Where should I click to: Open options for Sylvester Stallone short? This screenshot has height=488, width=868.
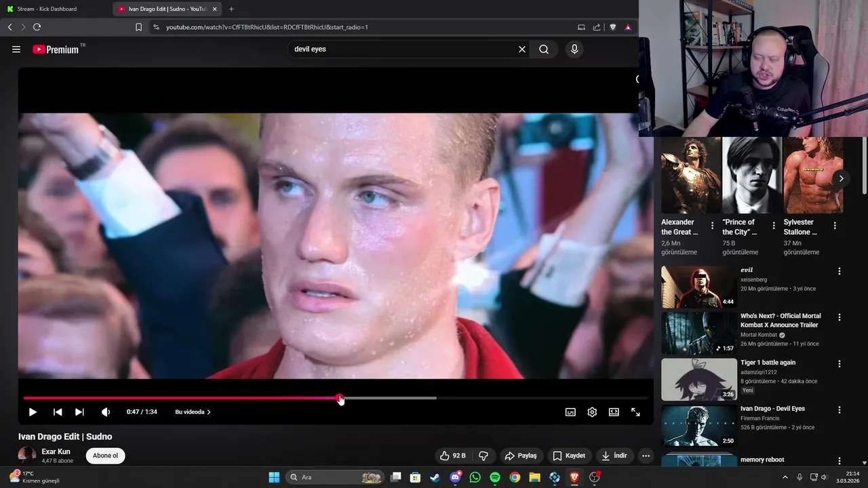pyautogui.click(x=835, y=226)
